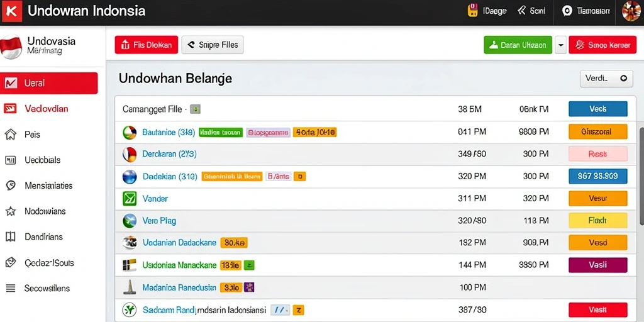Click the blue Vecis button
644x322 pixels.
tap(598, 109)
